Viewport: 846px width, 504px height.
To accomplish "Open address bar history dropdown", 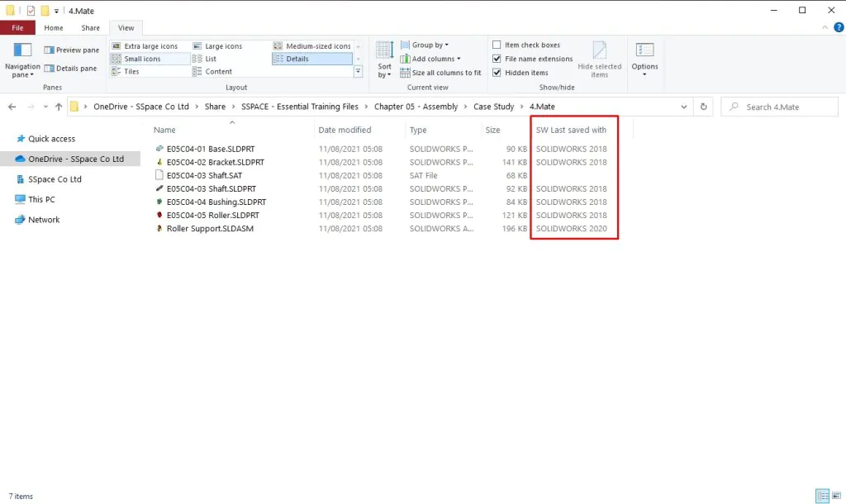I will 683,107.
